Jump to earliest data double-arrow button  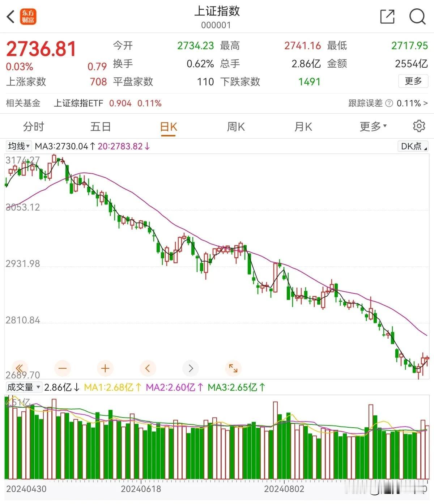tap(20, 368)
